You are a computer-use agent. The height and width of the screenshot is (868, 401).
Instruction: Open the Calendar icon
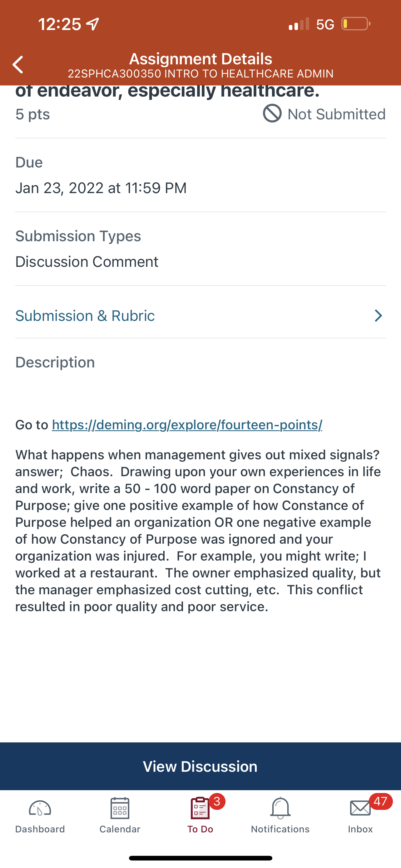[120, 808]
